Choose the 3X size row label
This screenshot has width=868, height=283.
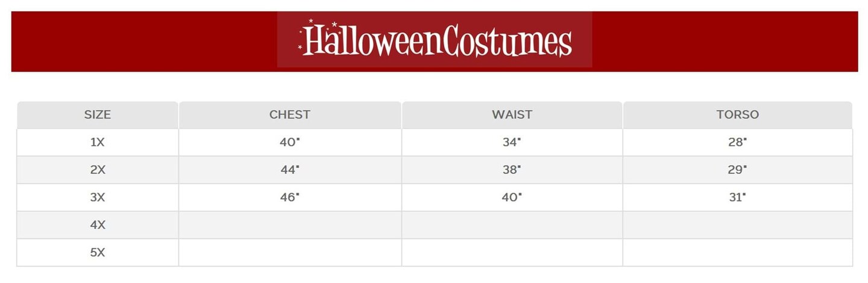98,197
